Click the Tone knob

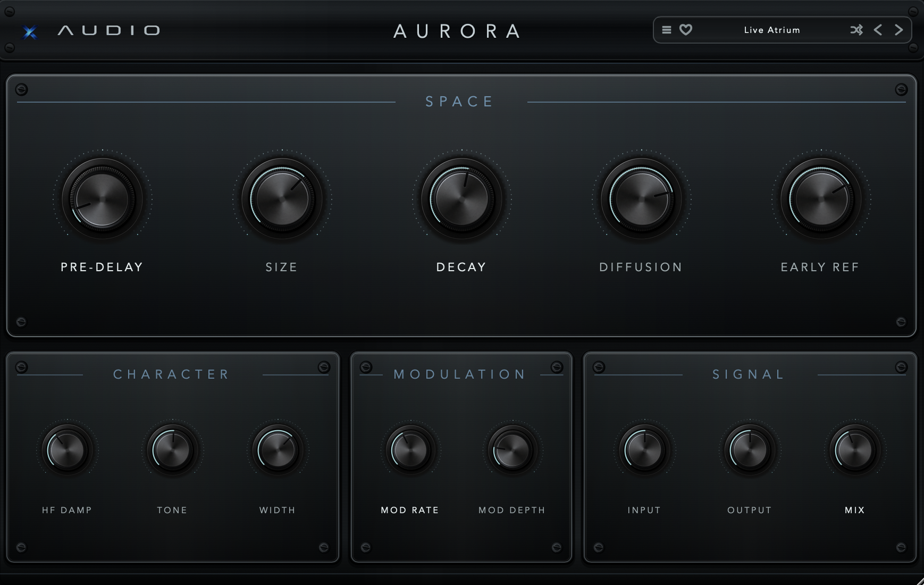pyautogui.click(x=172, y=450)
